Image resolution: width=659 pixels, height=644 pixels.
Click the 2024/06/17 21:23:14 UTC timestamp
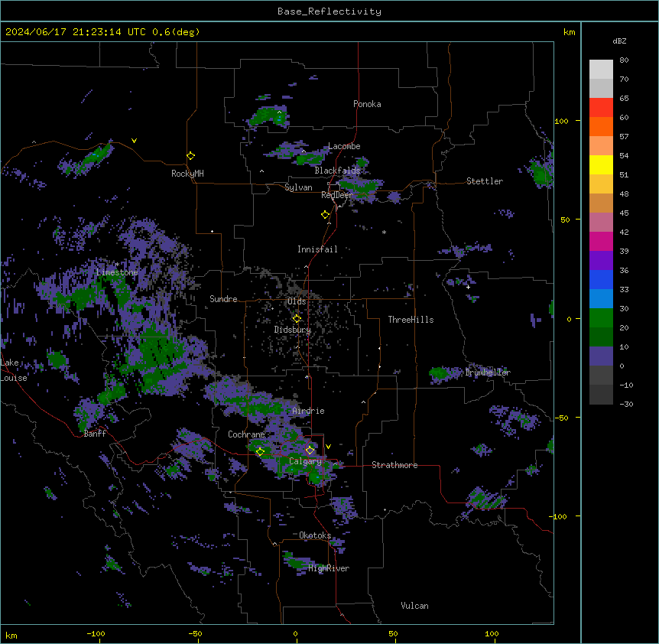click(75, 32)
